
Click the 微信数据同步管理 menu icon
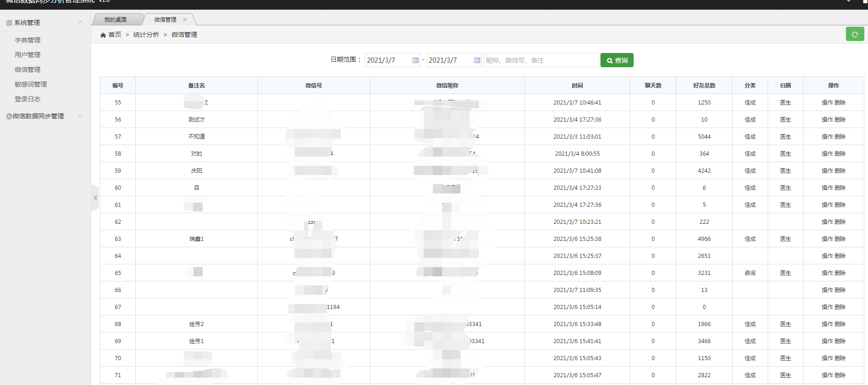click(9, 116)
